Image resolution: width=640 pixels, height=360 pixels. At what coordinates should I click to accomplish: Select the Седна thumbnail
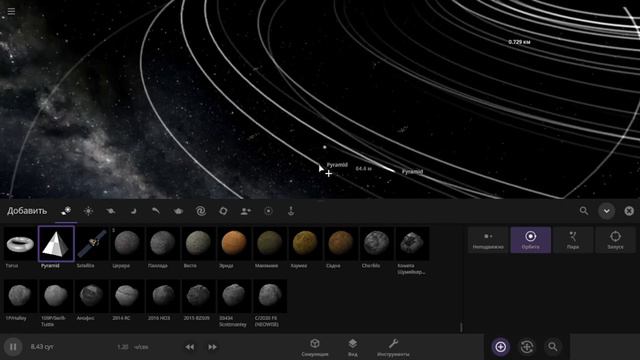341,244
